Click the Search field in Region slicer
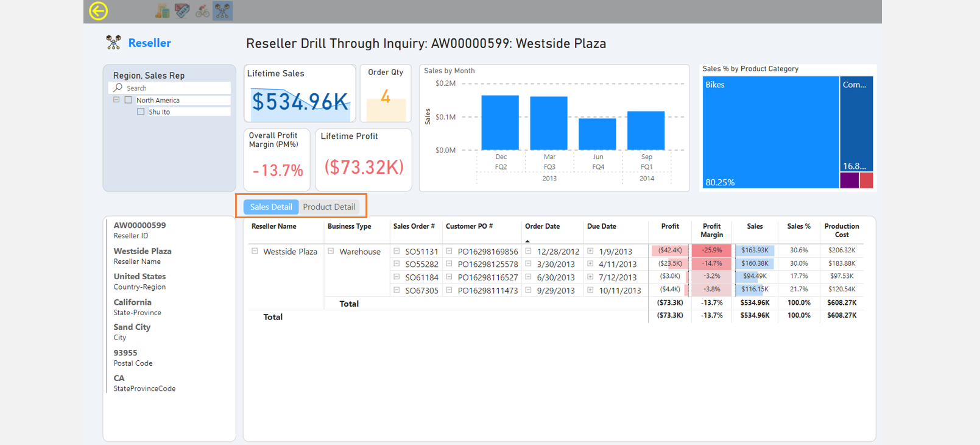Screen dimensions: 980x445 [x=177, y=88]
